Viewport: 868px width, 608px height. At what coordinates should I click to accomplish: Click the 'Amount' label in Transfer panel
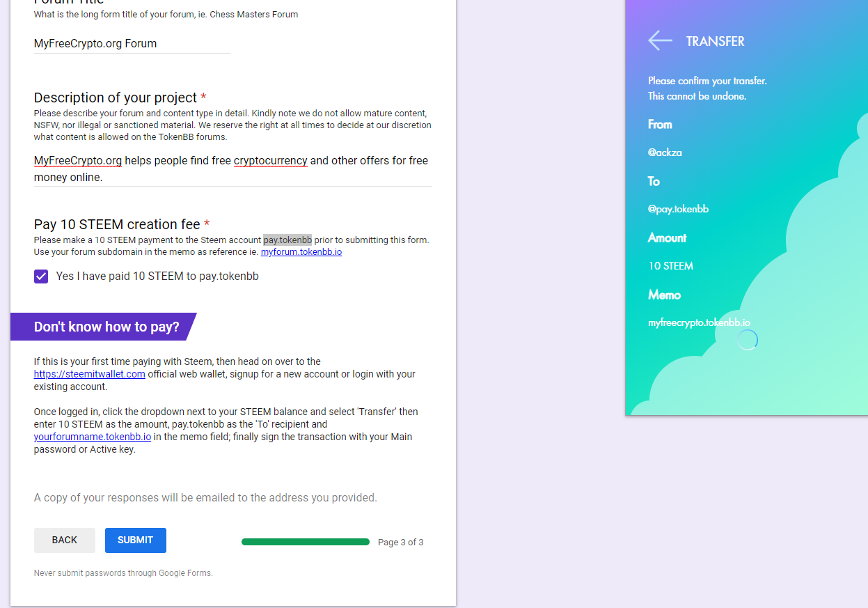(667, 237)
